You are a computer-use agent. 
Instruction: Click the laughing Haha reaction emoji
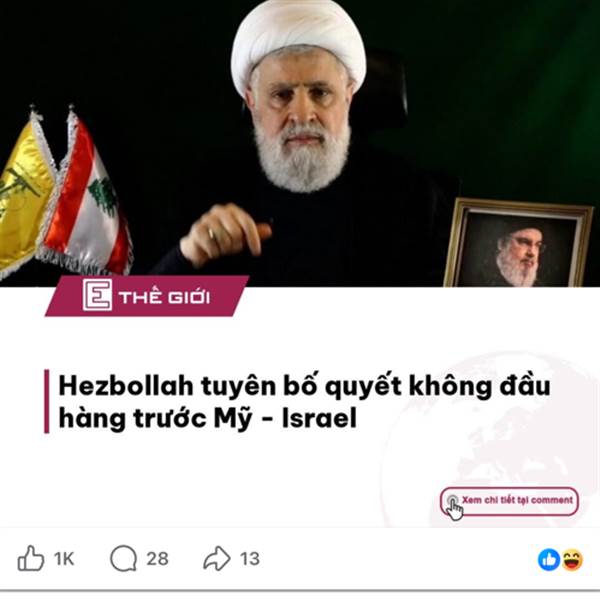tap(572, 559)
